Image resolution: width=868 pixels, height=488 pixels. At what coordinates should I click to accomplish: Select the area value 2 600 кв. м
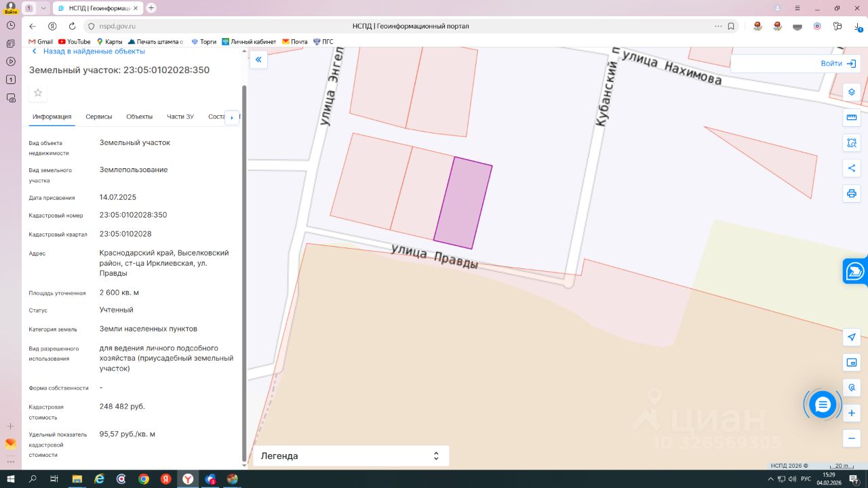pyautogui.click(x=119, y=293)
